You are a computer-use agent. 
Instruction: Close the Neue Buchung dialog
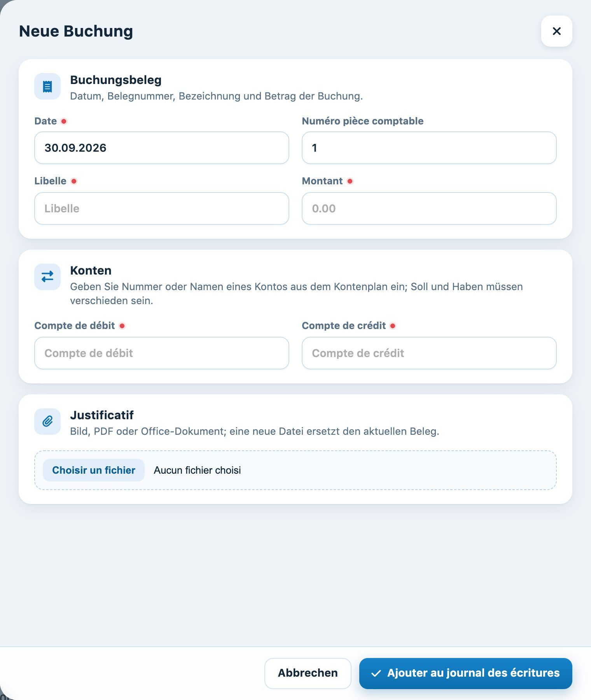click(x=556, y=31)
